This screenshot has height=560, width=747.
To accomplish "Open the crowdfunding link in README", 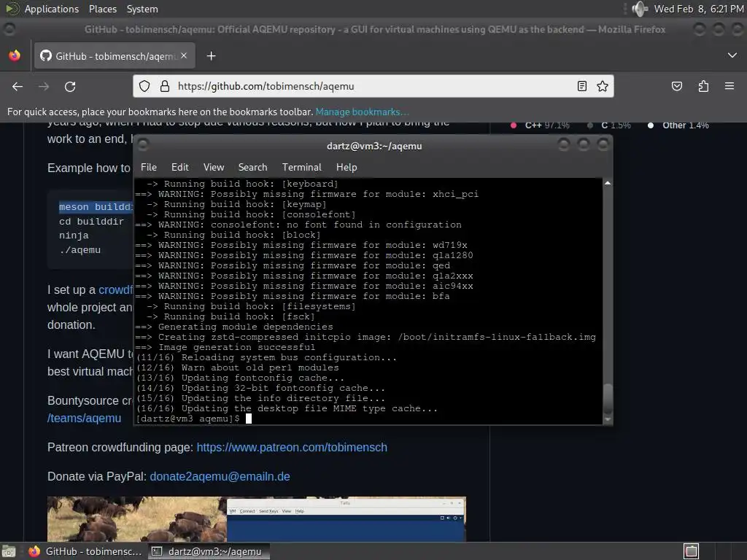I will point(115,289).
